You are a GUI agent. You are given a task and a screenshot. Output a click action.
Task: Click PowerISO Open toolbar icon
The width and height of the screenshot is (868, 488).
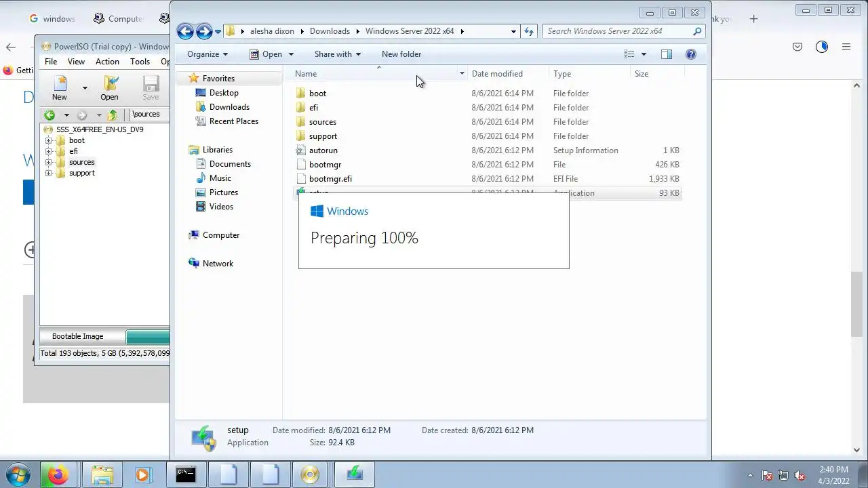pyautogui.click(x=109, y=88)
